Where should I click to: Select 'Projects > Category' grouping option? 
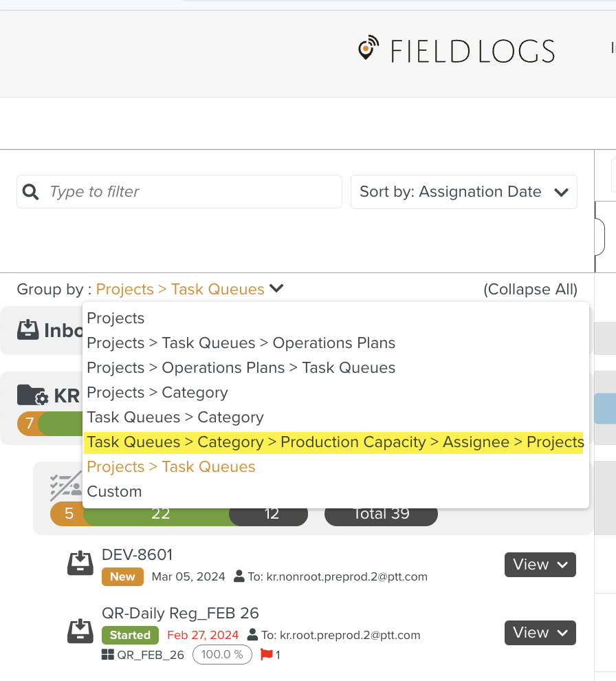(x=157, y=393)
